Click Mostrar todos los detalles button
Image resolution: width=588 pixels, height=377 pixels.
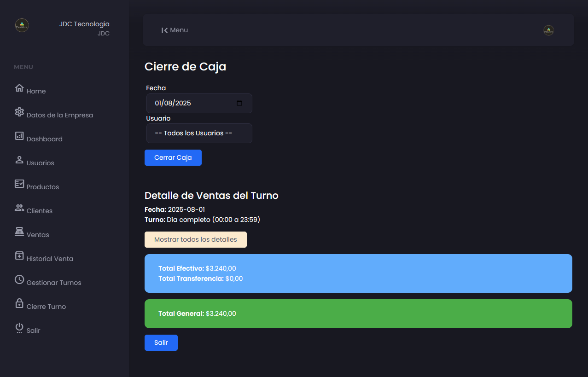tap(196, 239)
